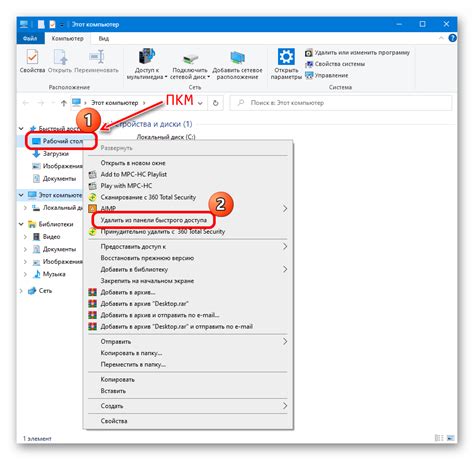
Task: Select Загрузки in the navigation pane
Action: [x=56, y=154]
